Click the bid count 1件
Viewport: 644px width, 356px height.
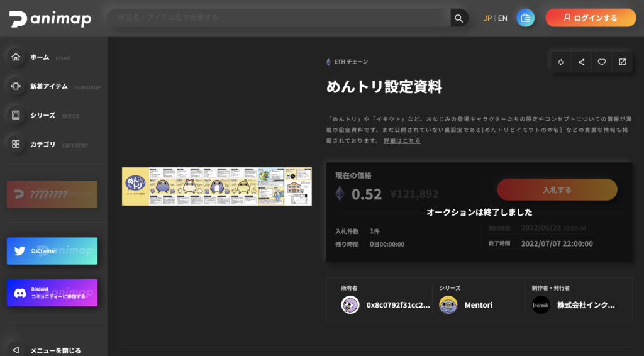[375, 231]
